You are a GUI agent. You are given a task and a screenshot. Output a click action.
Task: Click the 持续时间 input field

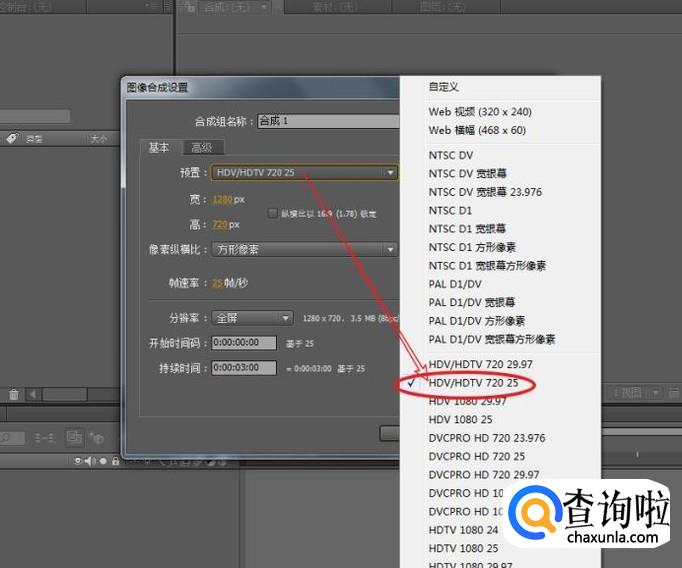(244, 368)
